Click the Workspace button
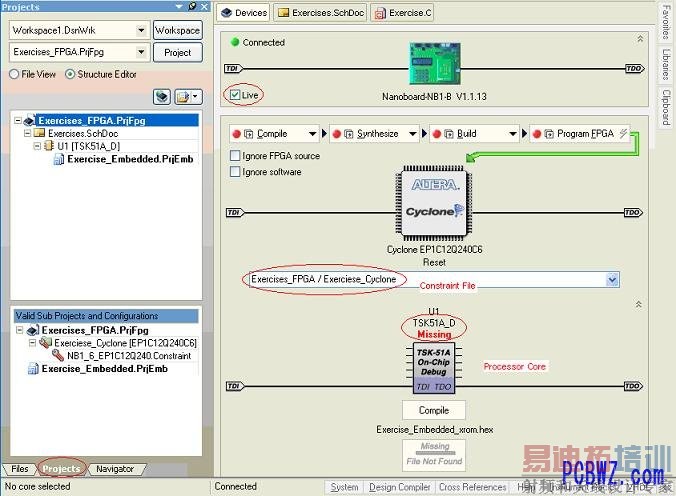Viewport: 676px width, 496px height. point(178,30)
